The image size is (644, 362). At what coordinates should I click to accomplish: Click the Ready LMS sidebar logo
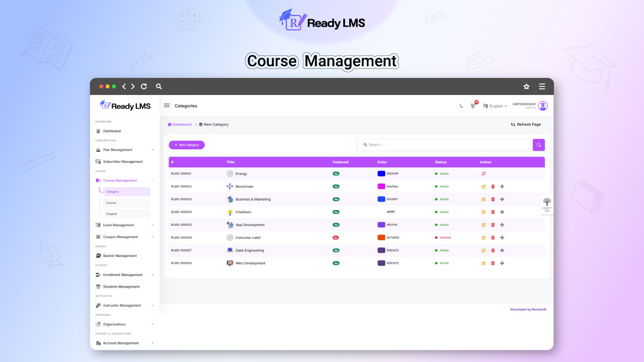125,106
